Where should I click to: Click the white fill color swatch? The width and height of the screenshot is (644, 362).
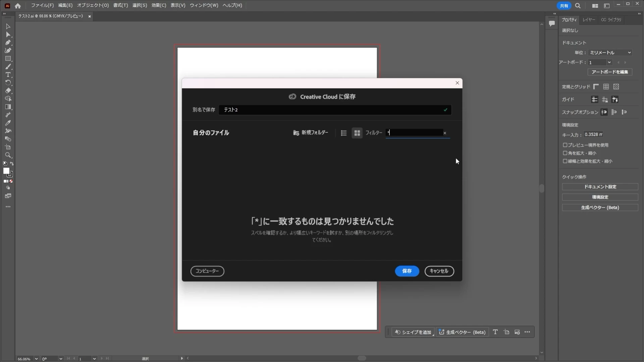click(x=6, y=171)
